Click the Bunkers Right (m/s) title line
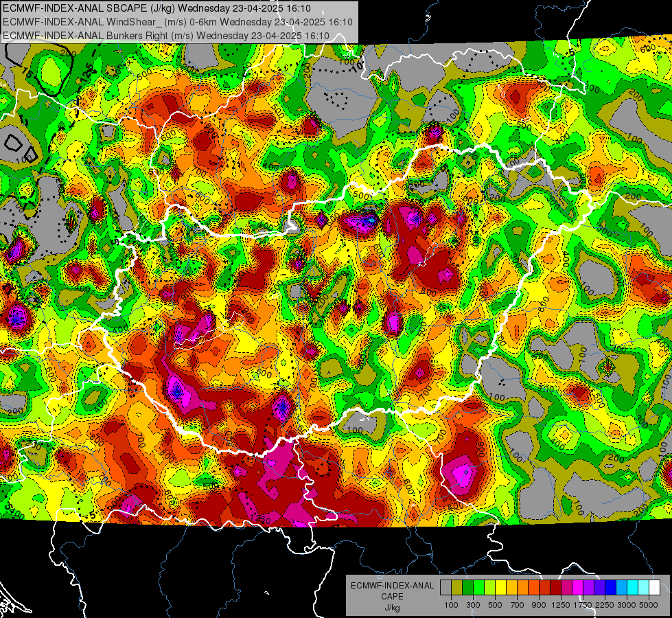Image resolution: width=672 pixels, height=618 pixels. (x=166, y=36)
